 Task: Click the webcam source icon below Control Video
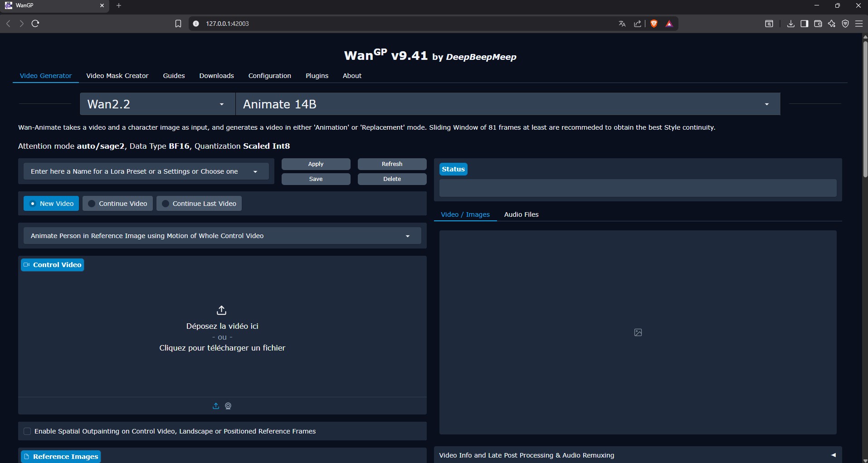[x=228, y=406]
